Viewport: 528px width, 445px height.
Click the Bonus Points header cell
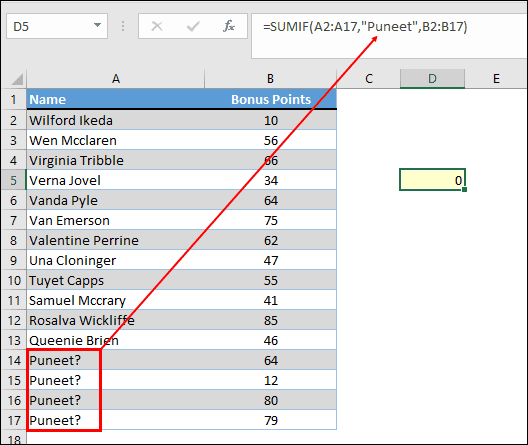(x=270, y=100)
